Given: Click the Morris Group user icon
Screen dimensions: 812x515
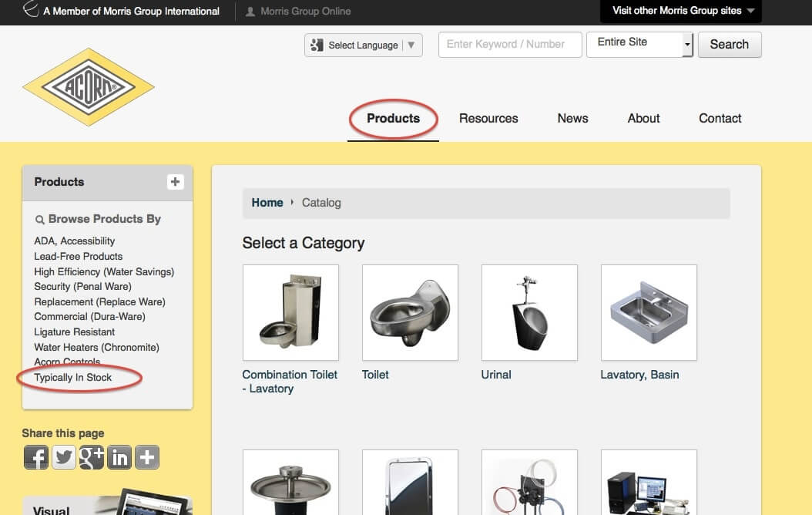Looking at the screenshot, I should [x=250, y=12].
